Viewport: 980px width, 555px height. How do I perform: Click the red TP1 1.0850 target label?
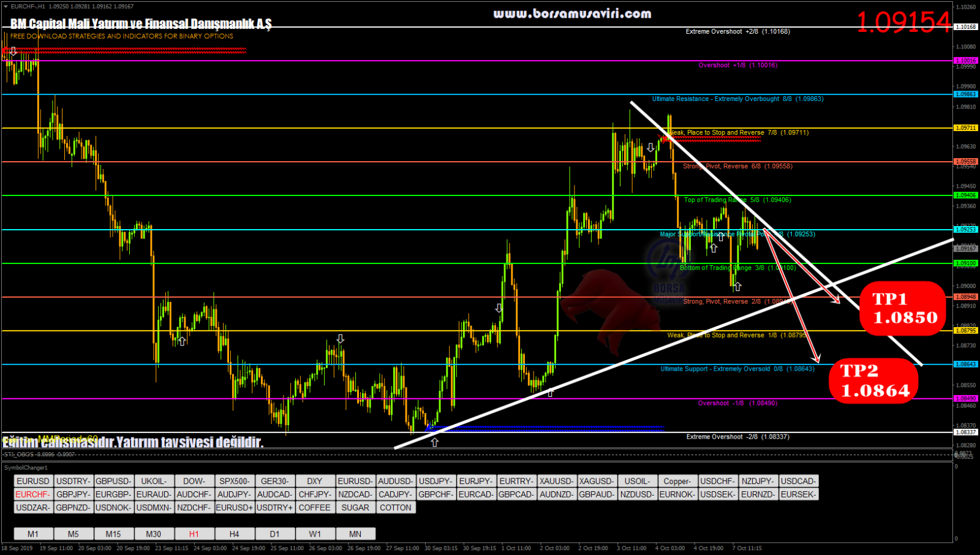click(903, 308)
